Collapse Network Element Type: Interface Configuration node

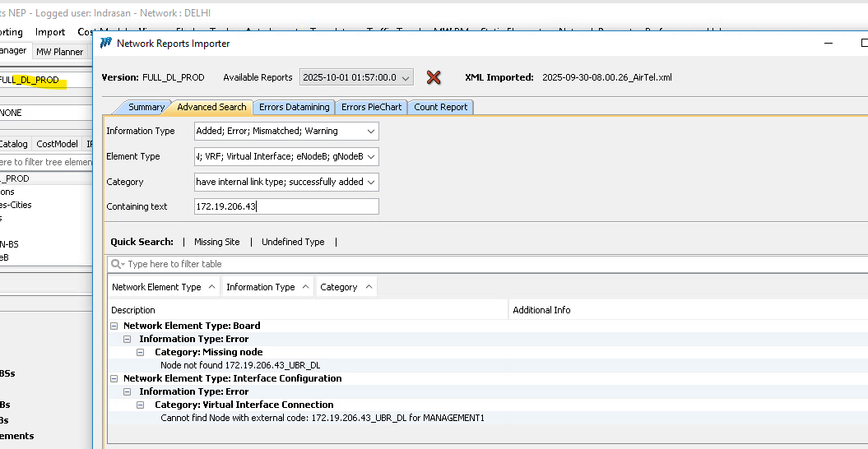(x=114, y=378)
